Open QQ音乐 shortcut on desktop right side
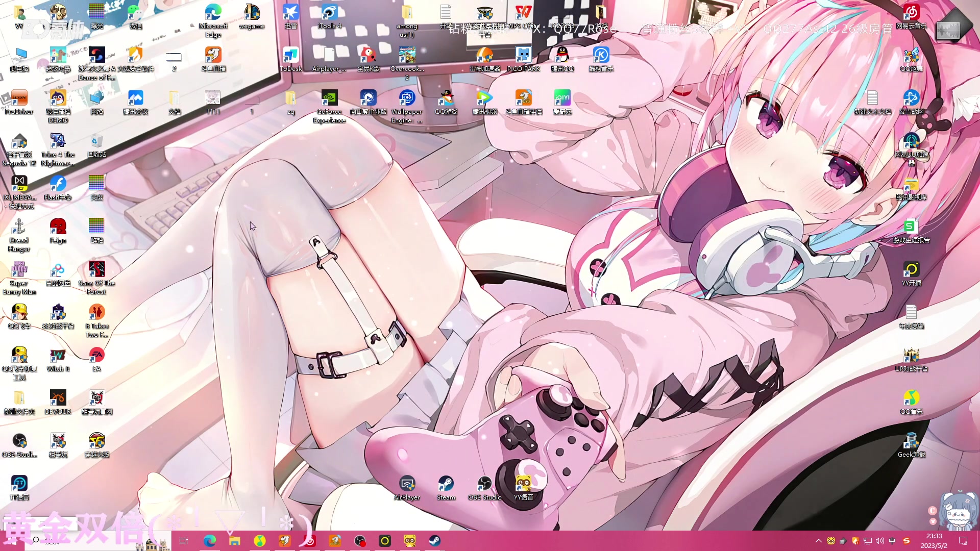Image resolution: width=980 pixels, height=551 pixels. tap(911, 402)
